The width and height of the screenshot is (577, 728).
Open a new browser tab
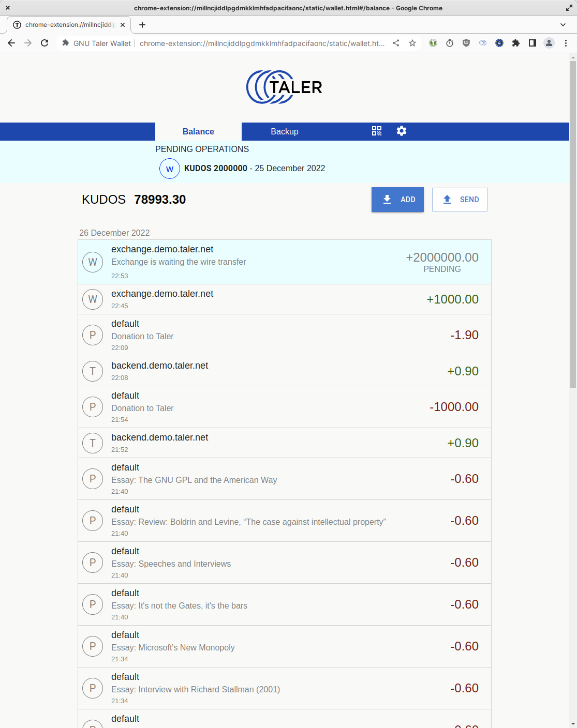coord(142,25)
